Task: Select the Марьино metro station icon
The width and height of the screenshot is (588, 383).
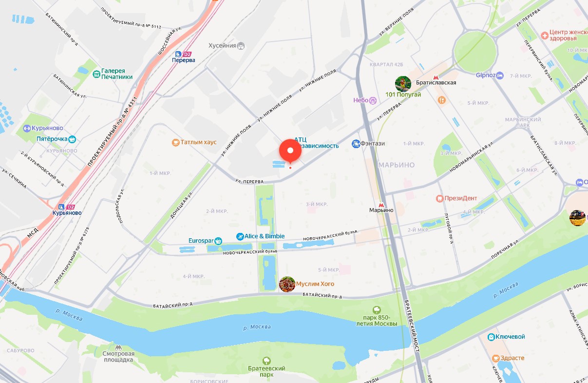Action: point(381,205)
